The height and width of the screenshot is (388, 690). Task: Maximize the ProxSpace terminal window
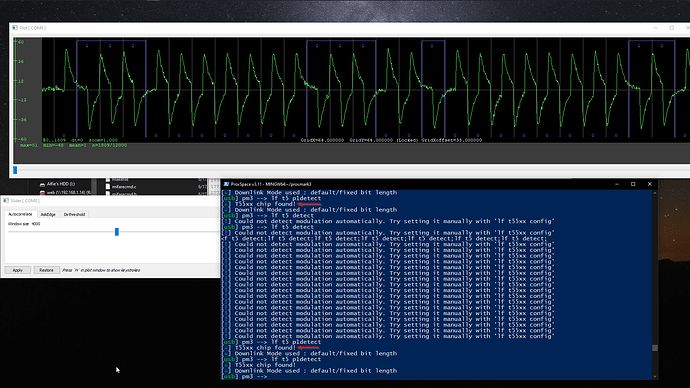[633, 184]
